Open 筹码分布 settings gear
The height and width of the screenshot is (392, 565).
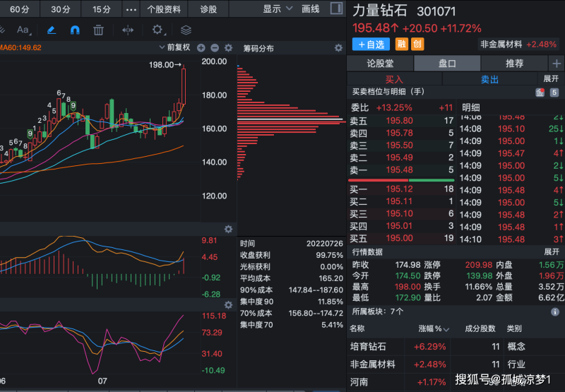(x=338, y=48)
